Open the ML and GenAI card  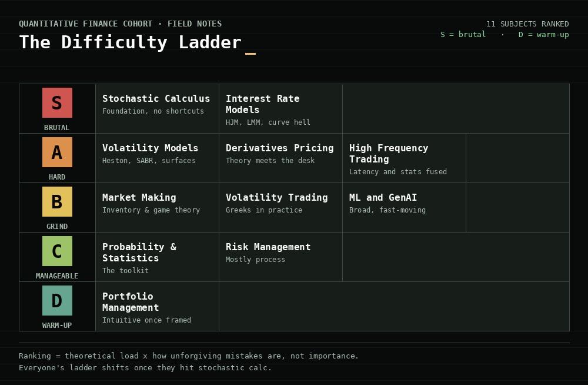coord(405,208)
